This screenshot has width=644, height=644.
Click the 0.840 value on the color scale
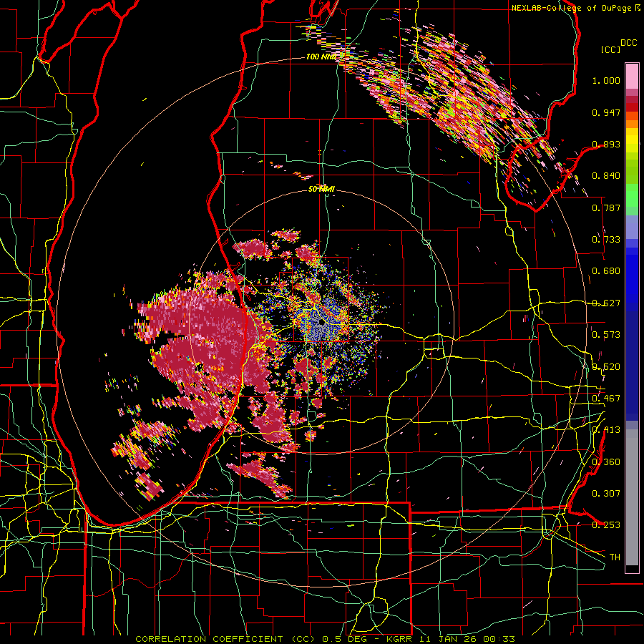pyautogui.click(x=606, y=176)
